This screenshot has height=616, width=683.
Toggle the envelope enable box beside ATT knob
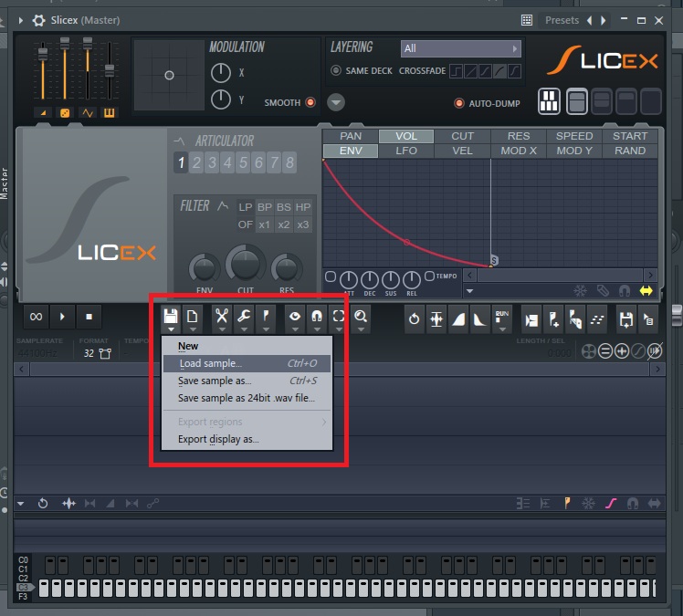point(331,277)
